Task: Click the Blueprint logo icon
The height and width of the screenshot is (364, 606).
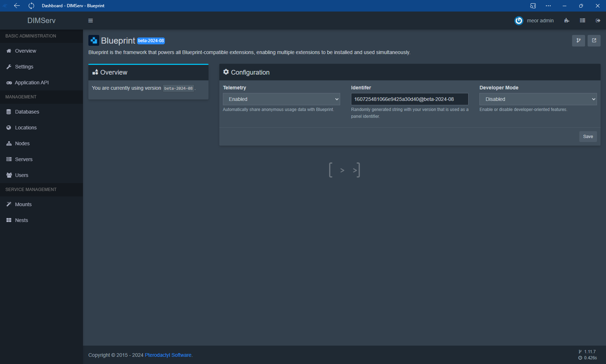Action: coord(94,40)
